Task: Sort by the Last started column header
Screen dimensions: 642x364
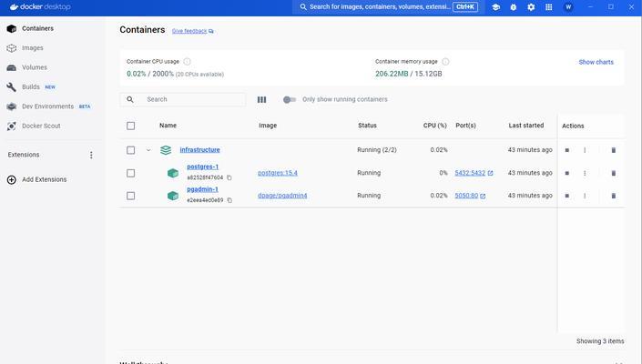Action: click(526, 126)
